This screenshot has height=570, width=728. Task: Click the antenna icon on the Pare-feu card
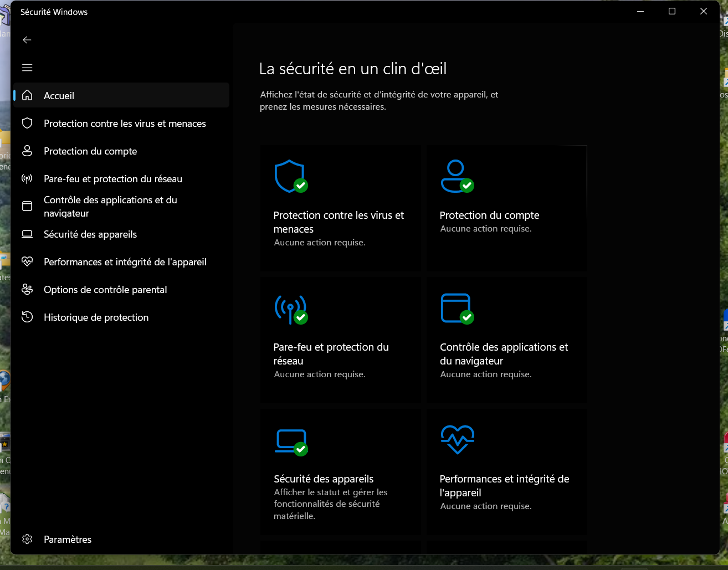(291, 309)
